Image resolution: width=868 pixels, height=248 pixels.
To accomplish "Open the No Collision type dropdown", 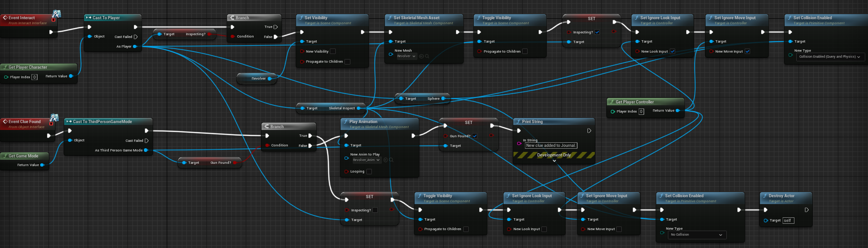I will click(696, 235).
